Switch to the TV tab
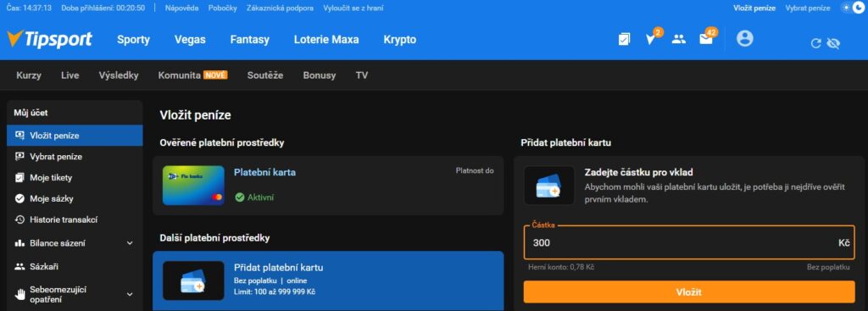868x311 pixels. pyautogui.click(x=362, y=75)
